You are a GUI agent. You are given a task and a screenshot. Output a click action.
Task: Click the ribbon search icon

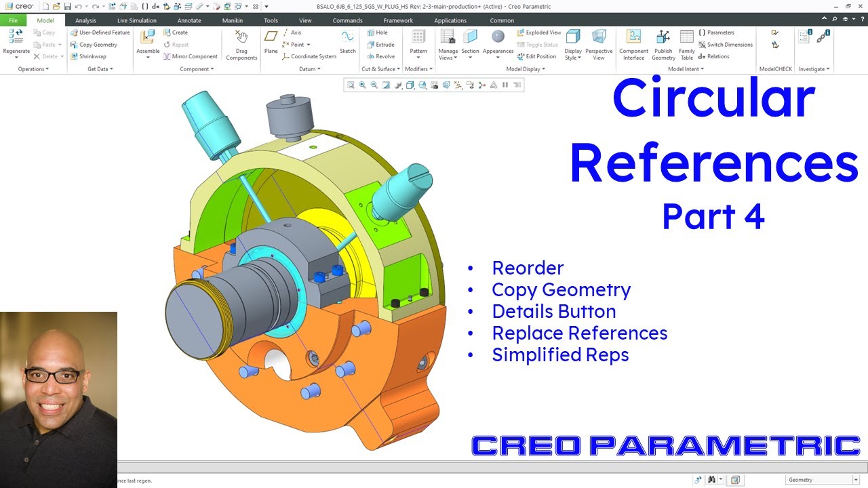[x=835, y=20]
